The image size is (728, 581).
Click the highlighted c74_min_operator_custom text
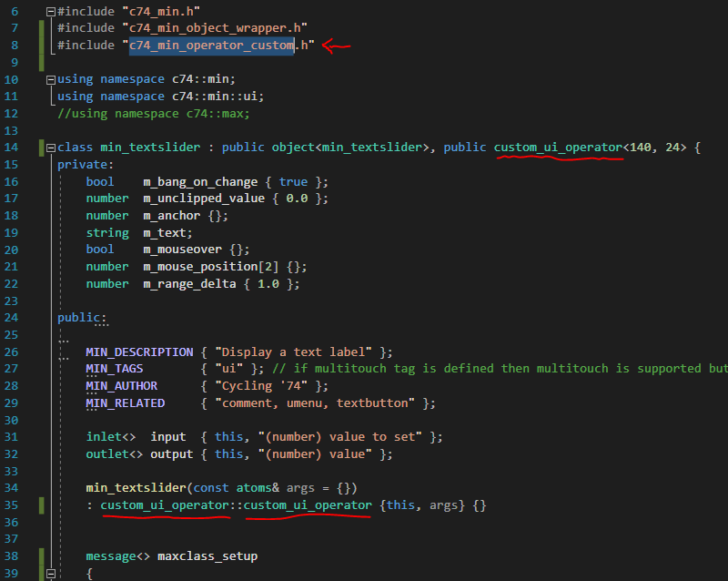tap(211, 46)
